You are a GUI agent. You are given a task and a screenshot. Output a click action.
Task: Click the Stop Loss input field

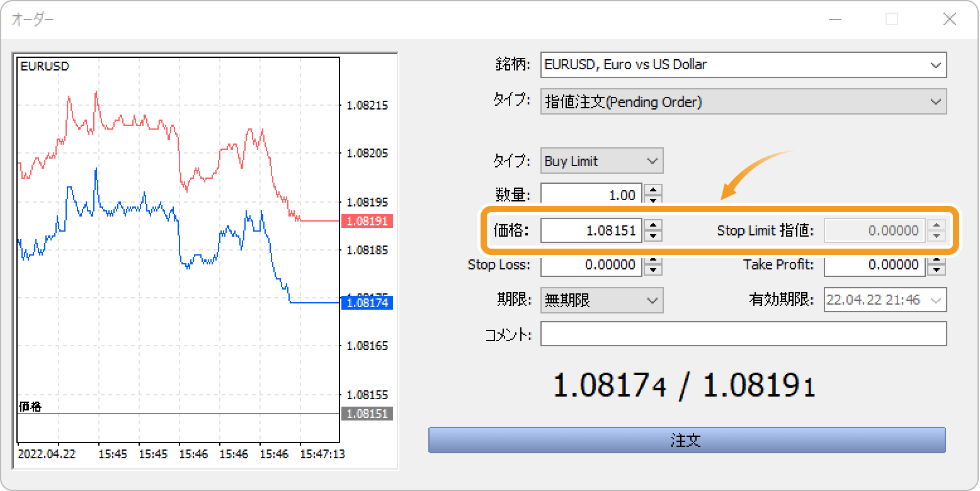tap(591, 265)
